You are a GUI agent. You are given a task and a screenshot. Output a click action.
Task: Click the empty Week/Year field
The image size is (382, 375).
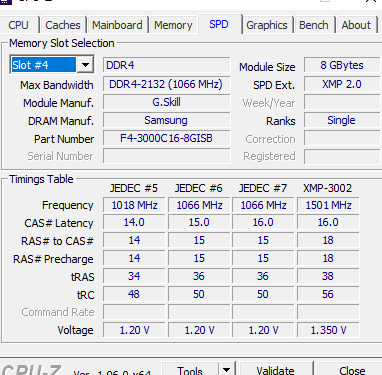click(x=342, y=102)
